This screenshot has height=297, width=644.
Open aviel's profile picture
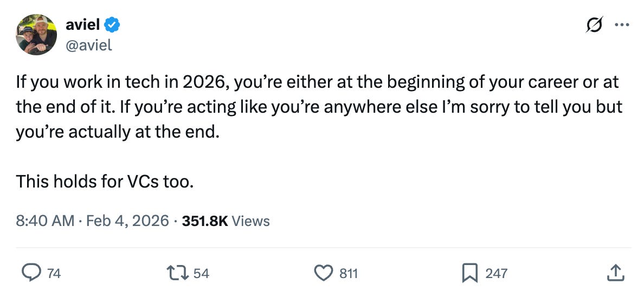tap(36, 35)
